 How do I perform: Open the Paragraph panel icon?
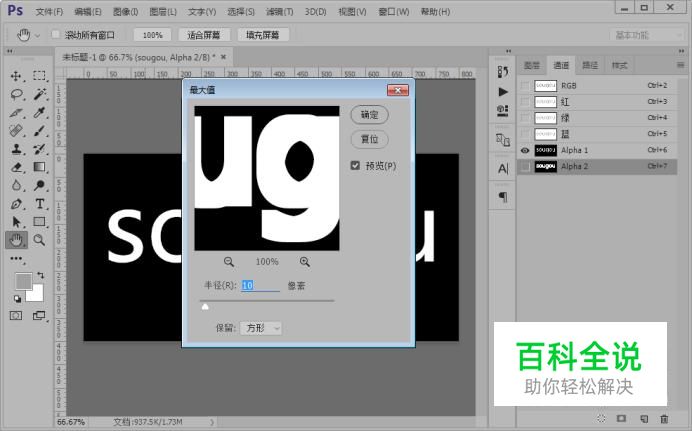(x=503, y=196)
